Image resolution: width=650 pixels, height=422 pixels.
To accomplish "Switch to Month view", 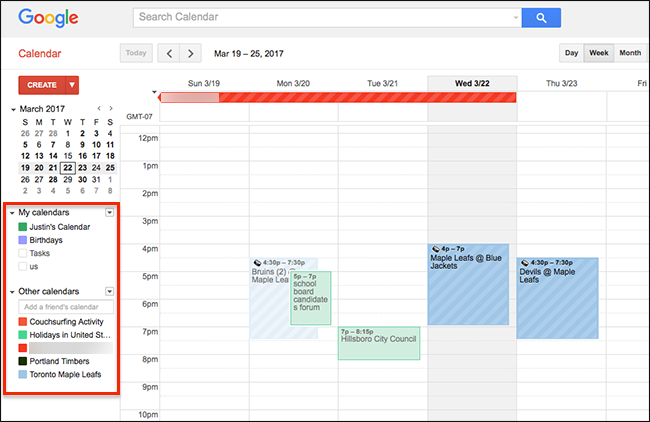I will coord(630,53).
